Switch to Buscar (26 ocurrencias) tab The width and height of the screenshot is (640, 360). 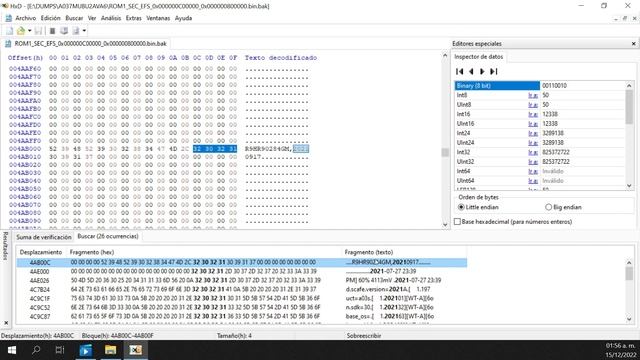coord(108,236)
